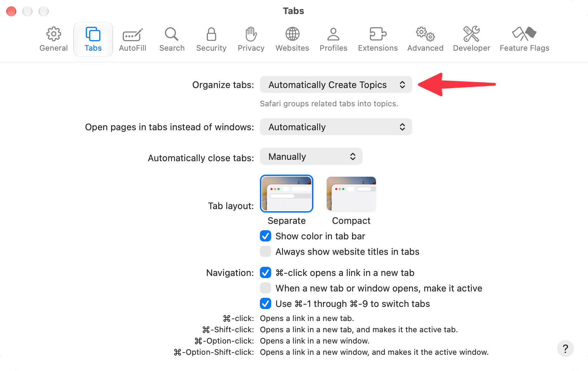This screenshot has width=588, height=371.
Task: Open Automatically close tabs dropdown
Action: 311,157
